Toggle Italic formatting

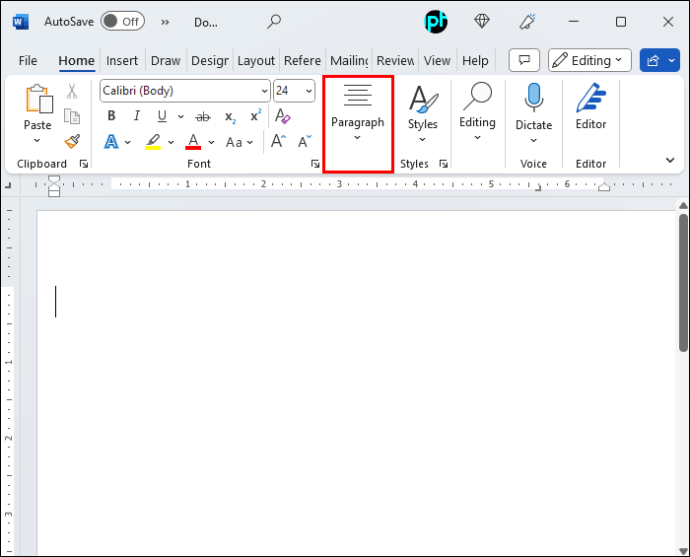[137, 116]
